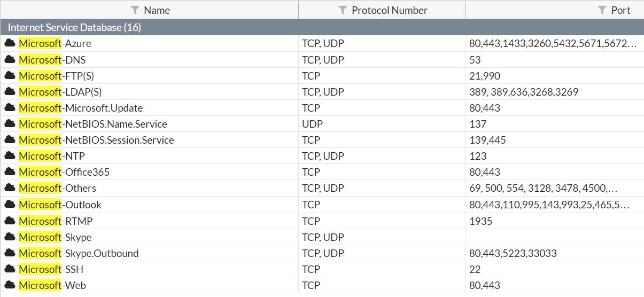644x297 pixels.
Task: Click the Microsoft-SSH port 22 cell
Action: [x=555, y=269]
